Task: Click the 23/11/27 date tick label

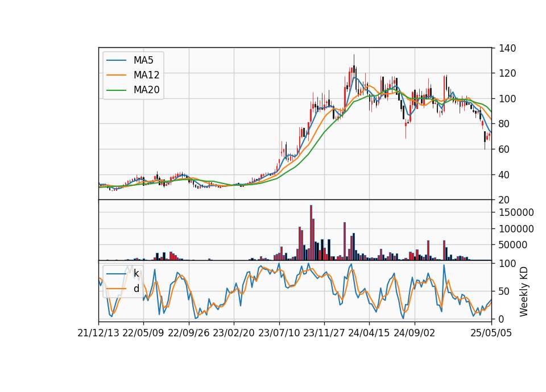Action: [x=324, y=333]
